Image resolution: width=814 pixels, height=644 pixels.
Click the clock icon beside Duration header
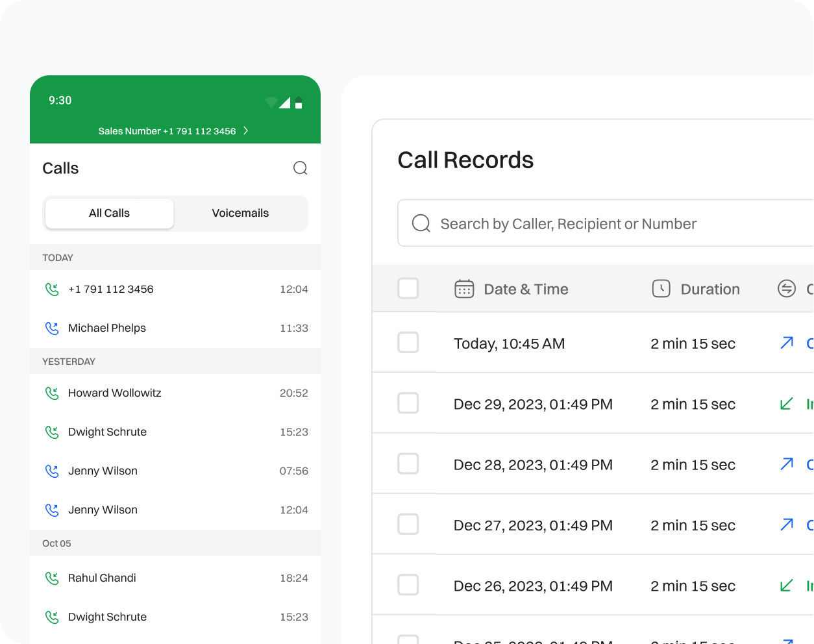click(661, 288)
